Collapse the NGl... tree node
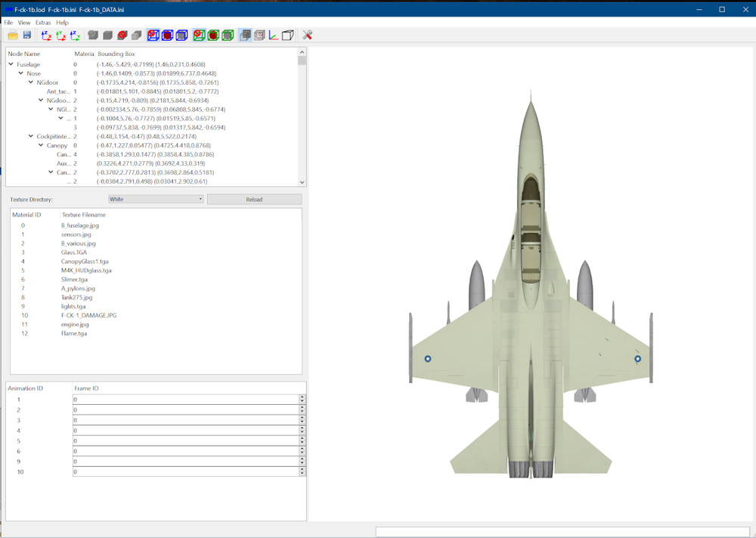 tap(51, 110)
